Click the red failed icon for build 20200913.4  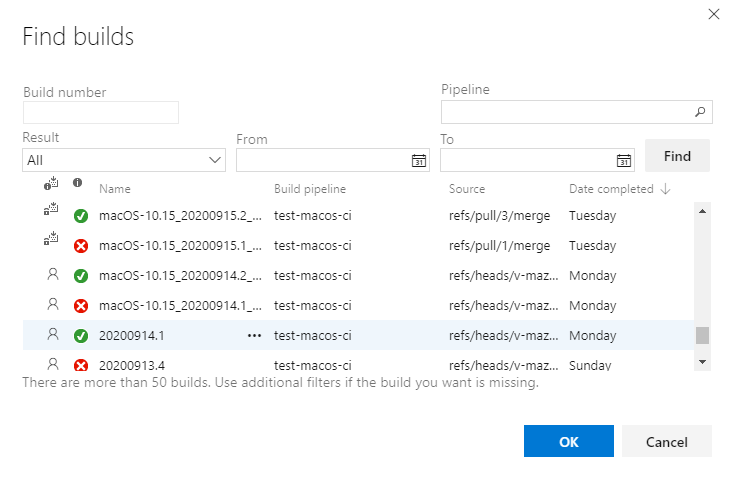pos(81,366)
